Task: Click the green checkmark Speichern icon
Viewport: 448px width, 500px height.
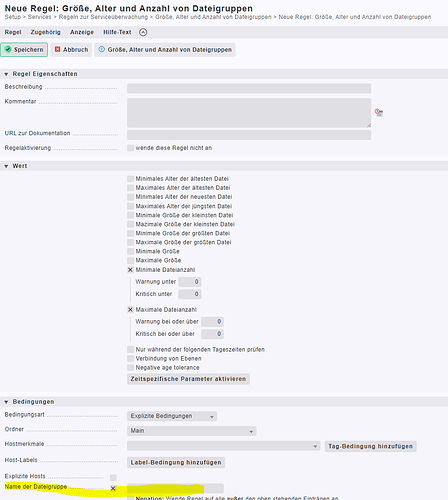Action: coord(8,49)
